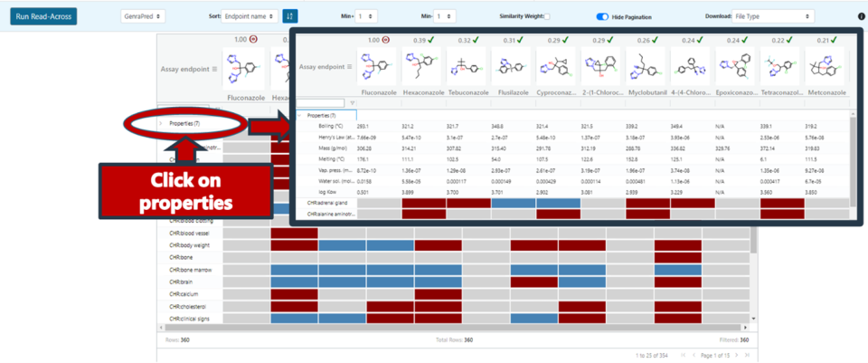Click the Boiling value 293.1
This screenshot has width=868, height=363.
coord(363,126)
